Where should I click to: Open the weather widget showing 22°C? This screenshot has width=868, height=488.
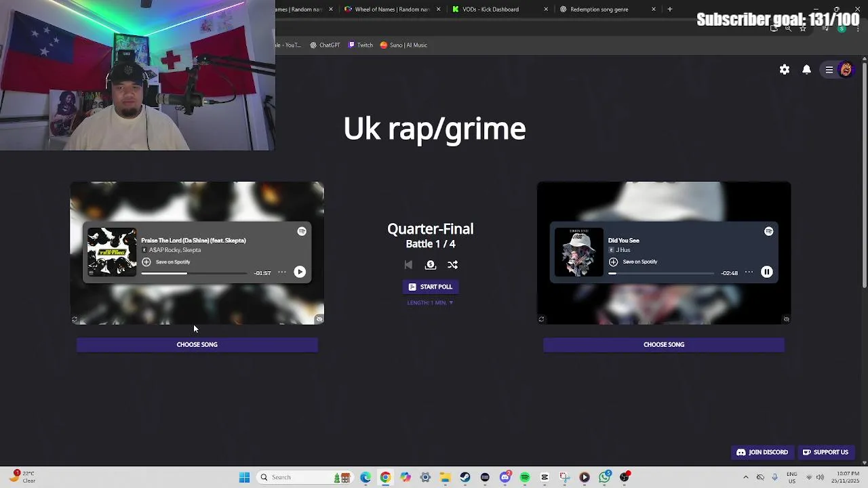(x=22, y=477)
